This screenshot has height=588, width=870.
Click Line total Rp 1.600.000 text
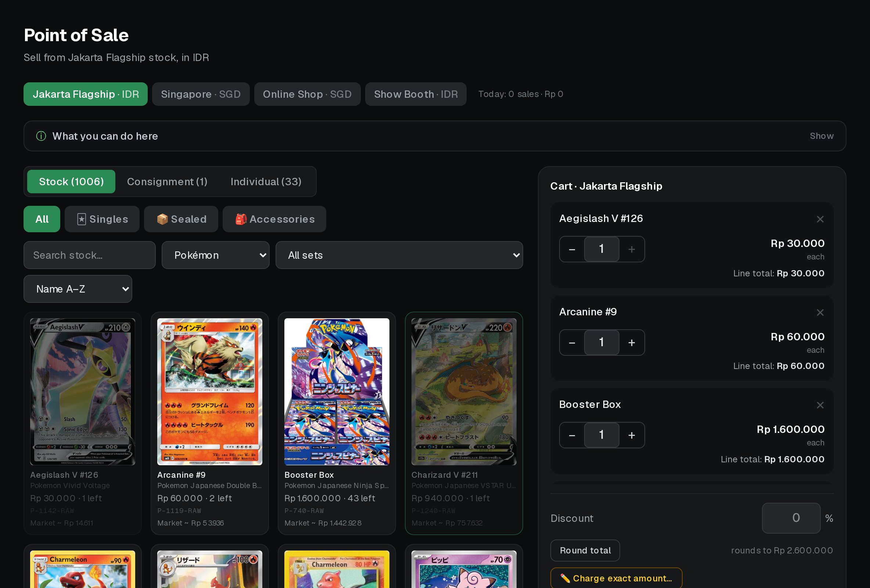[773, 459]
